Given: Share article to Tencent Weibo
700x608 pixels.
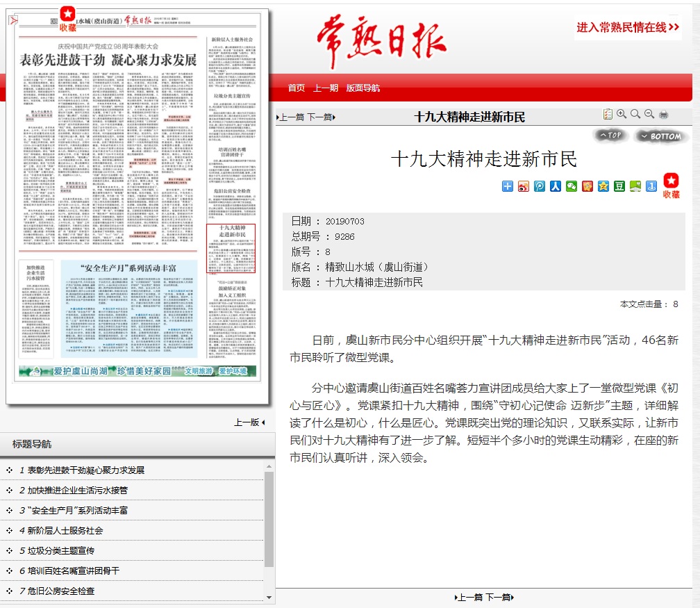Looking at the screenshot, I should click(x=540, y=186).
